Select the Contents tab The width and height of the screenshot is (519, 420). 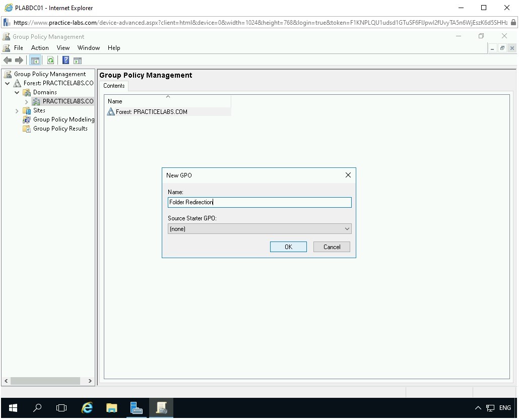114,85
